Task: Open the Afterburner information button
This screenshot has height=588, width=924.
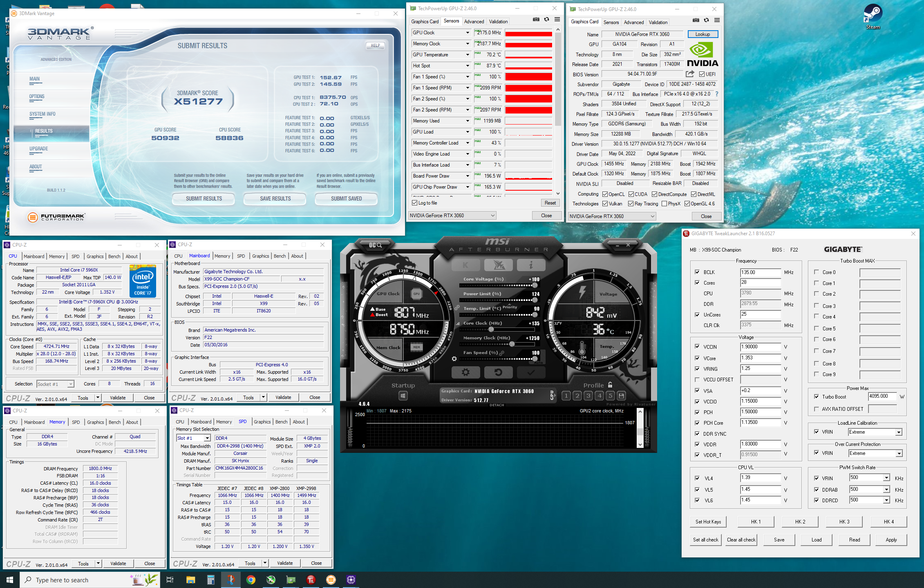Action: (x=531, y=265)
